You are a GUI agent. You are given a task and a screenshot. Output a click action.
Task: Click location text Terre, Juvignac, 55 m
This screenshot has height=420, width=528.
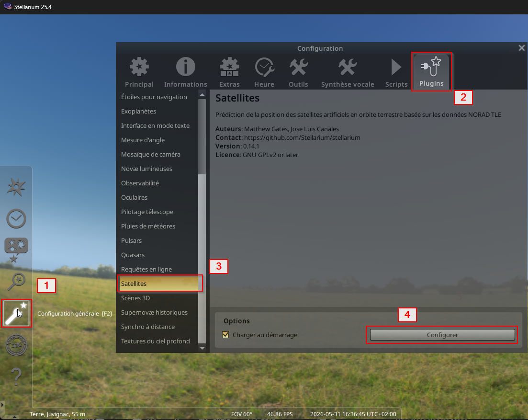click(57, 414)
